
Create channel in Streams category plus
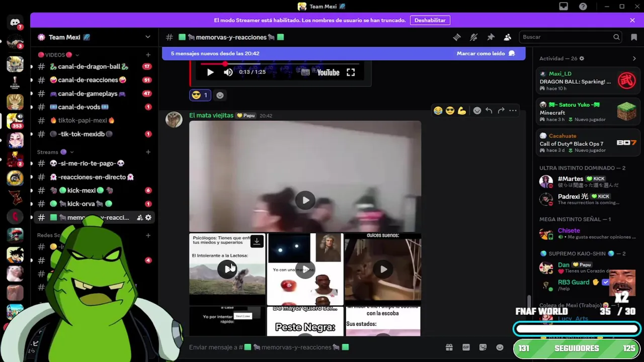click(x=148, y=152)
